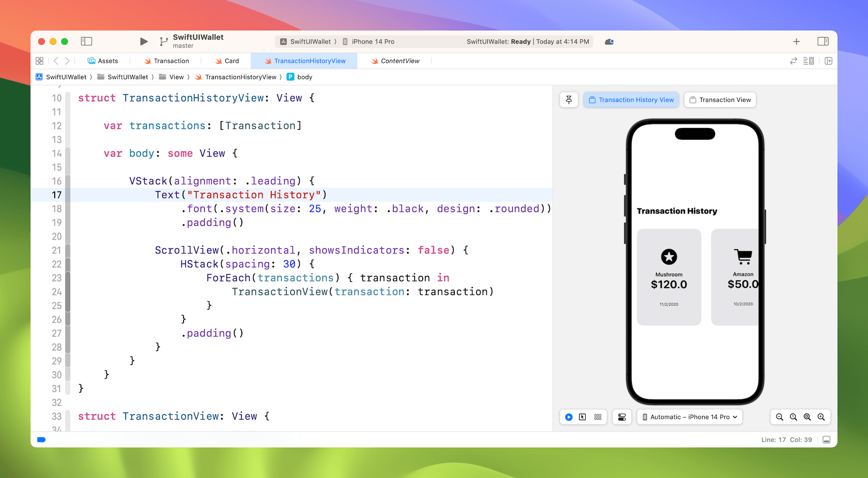The height and width of the screenshot is (478, 868).
Task: Click TransactionHistoryView file in breadcrumb
Action: click(x=236, y=77)
